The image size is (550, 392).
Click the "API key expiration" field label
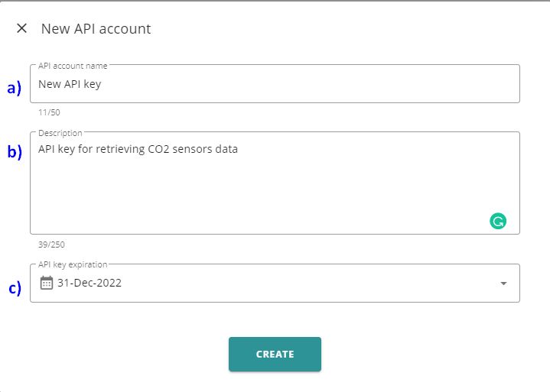pyautogui.click(x=73, y=264)
